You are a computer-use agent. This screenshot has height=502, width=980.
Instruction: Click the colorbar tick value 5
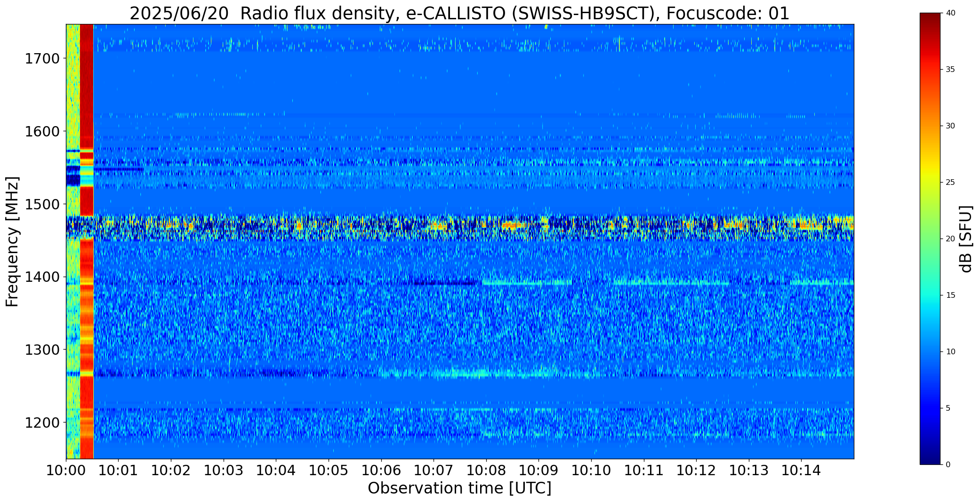point(948,408)
